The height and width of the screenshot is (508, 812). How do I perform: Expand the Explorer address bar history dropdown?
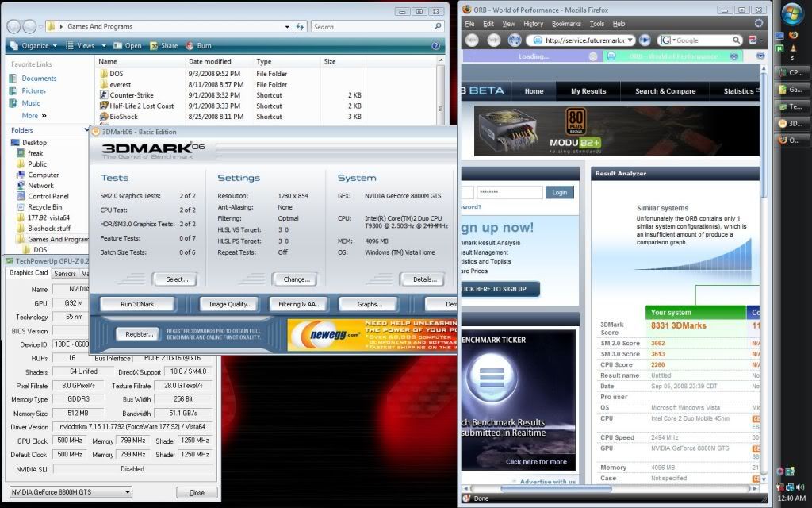pyautogui.click(x=287, y=26)
